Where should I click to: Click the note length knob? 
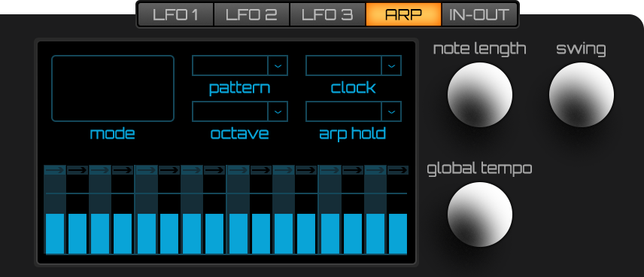pyautogui.click(x=480, y=95)
